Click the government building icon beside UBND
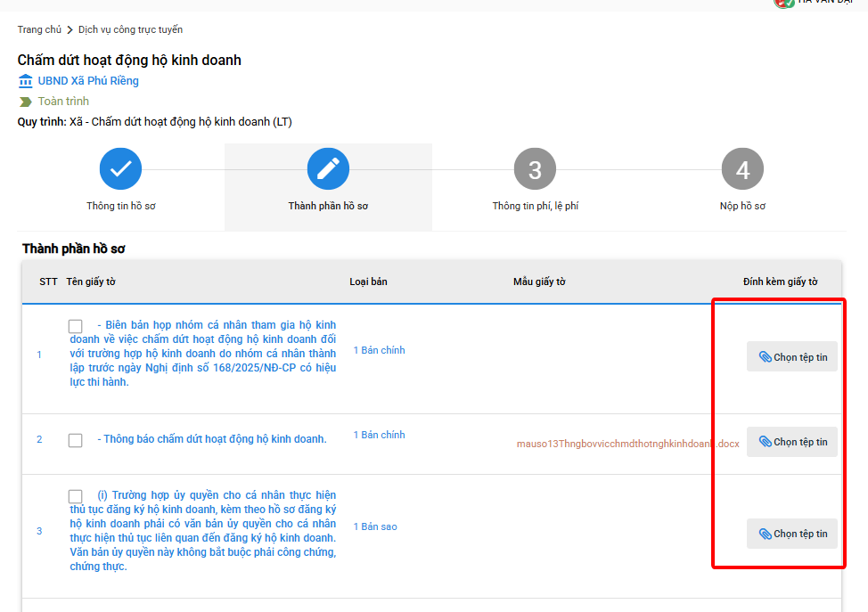This screenshot has height=612, width=868. (x=25, y=81)
